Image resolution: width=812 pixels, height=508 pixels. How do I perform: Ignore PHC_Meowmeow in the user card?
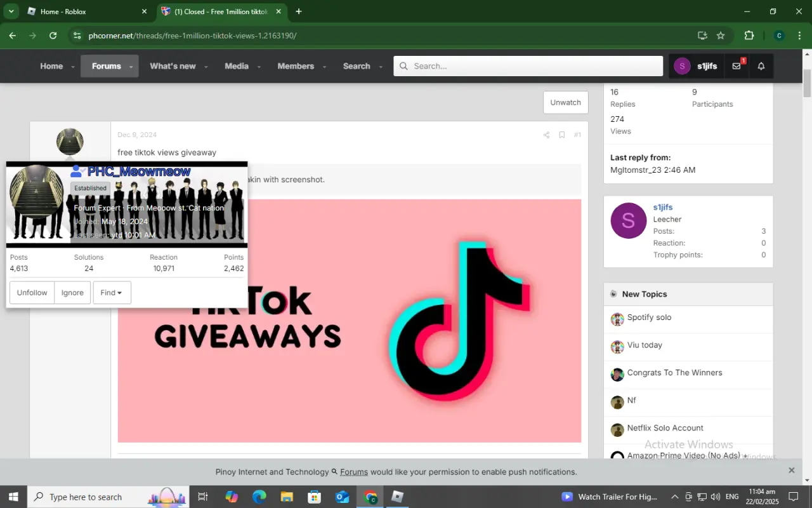click(x=72, y=293)
